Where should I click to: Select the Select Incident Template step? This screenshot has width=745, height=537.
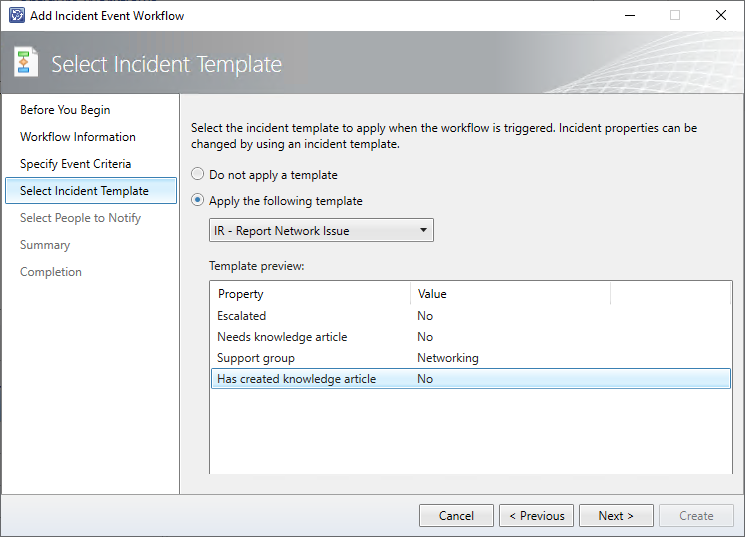click(x=84, y=191)
